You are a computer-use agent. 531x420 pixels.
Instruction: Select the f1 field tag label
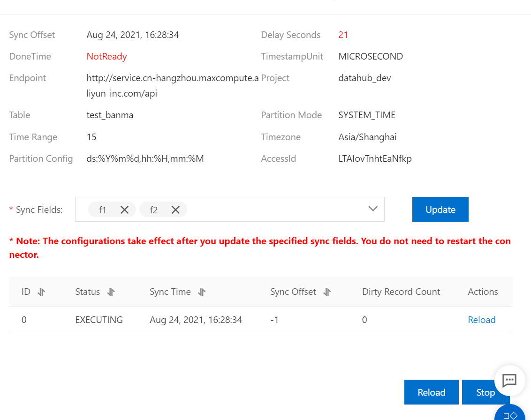click(x=103, y=210)
